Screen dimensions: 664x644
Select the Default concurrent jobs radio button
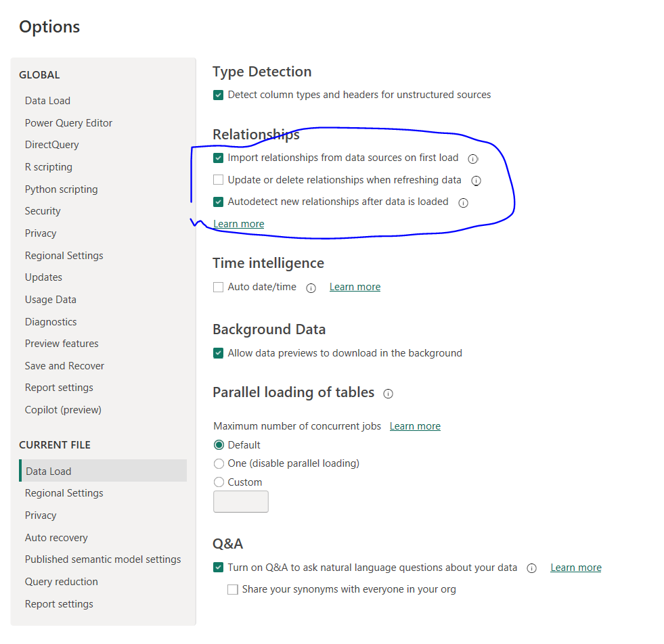[219, 445]
